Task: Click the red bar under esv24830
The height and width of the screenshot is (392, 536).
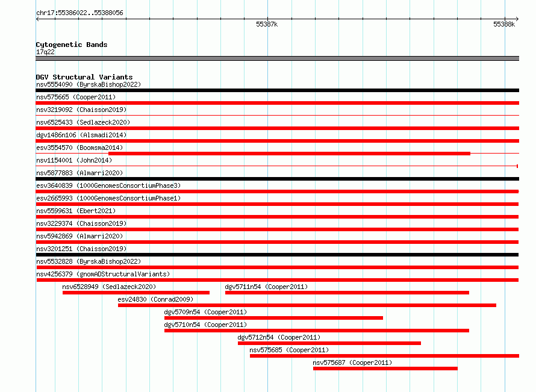Action: (x=307, y=305)
